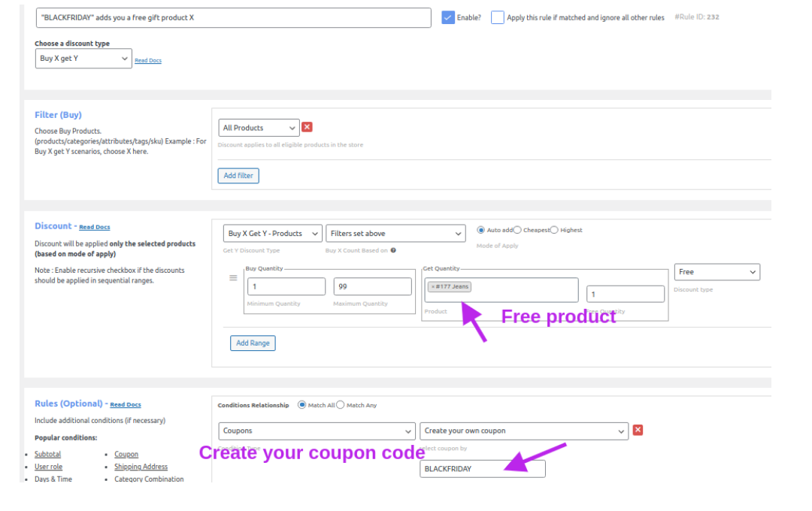
Task: Click the Add Range button
Action: pos(253,343)
